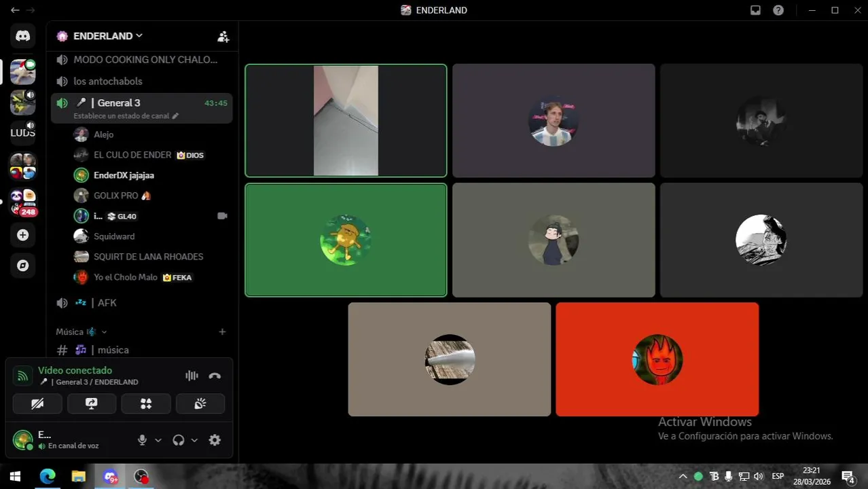Switch ESP keyboard language in tray

(x=778, y=476)
